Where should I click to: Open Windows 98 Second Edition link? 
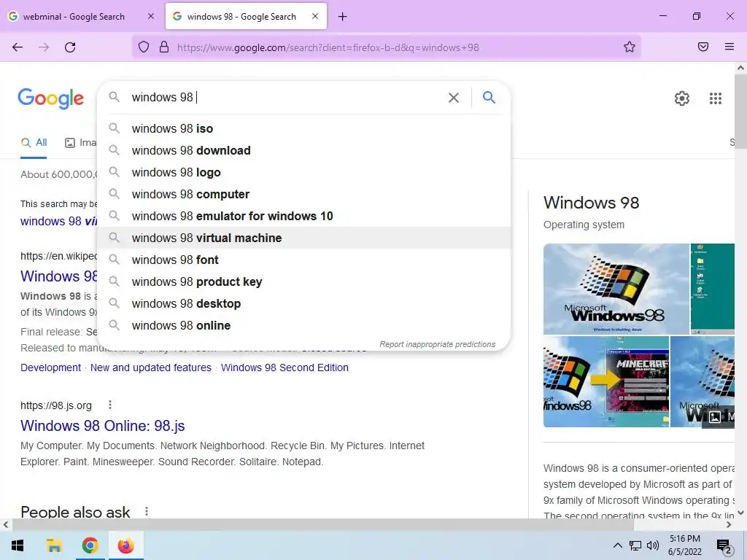[285, 367]
